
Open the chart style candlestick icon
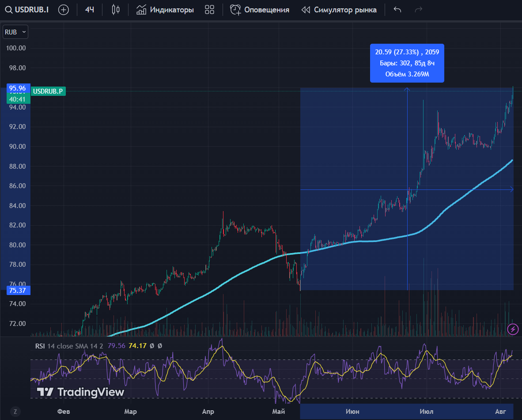(115, 9)
